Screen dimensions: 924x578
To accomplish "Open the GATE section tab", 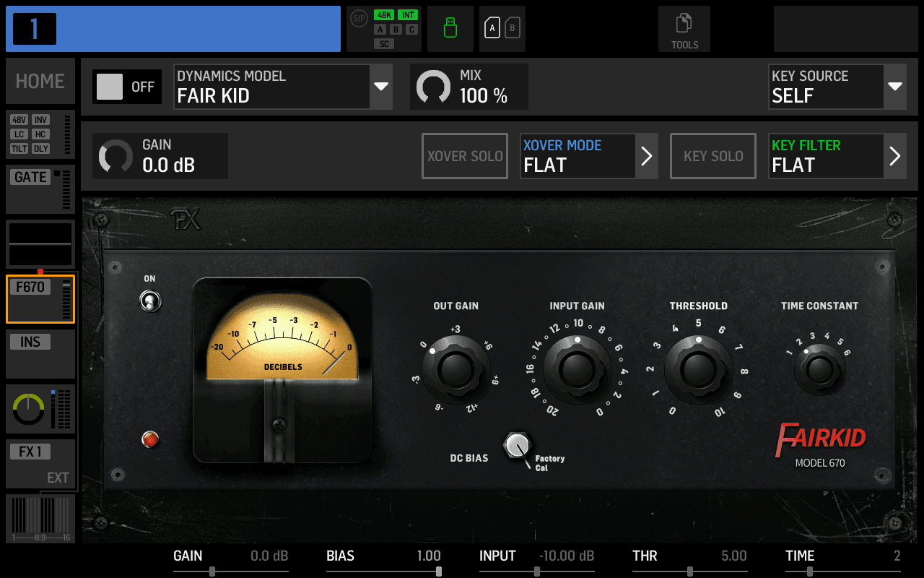I will point(40,189).
